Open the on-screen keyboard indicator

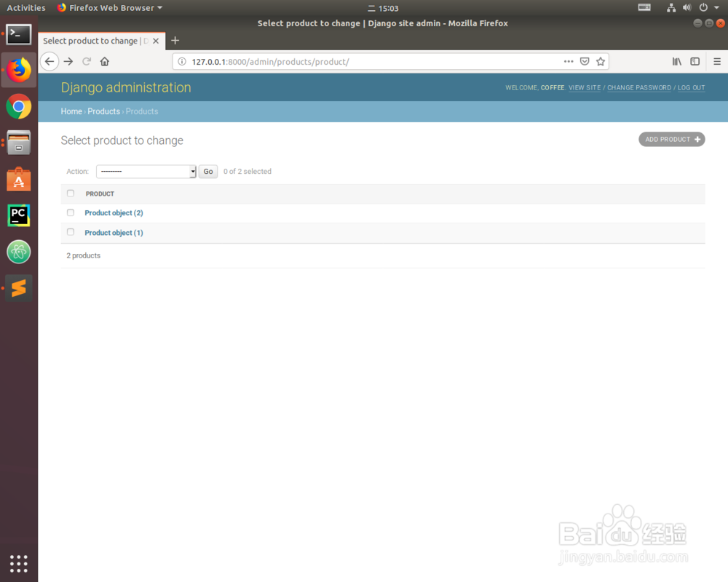(644, 7)
